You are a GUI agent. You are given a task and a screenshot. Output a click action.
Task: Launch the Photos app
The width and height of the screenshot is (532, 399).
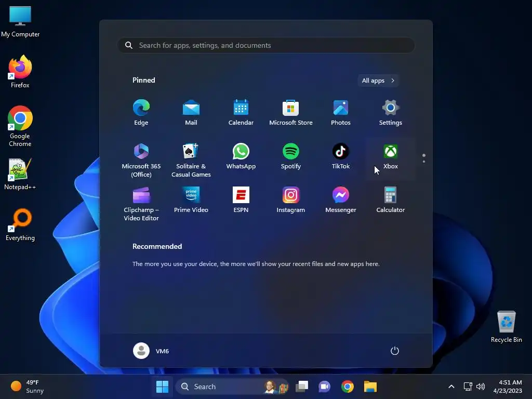coord(341,113)
